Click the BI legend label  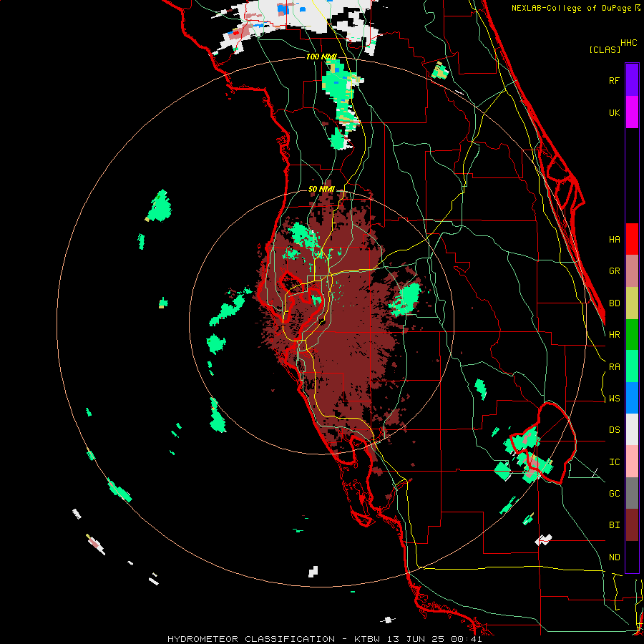(614, 525)
